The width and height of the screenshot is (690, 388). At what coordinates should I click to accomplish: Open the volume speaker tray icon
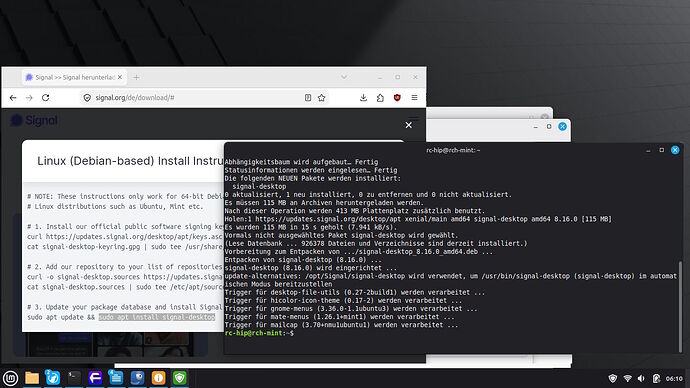tap(642, 378)
